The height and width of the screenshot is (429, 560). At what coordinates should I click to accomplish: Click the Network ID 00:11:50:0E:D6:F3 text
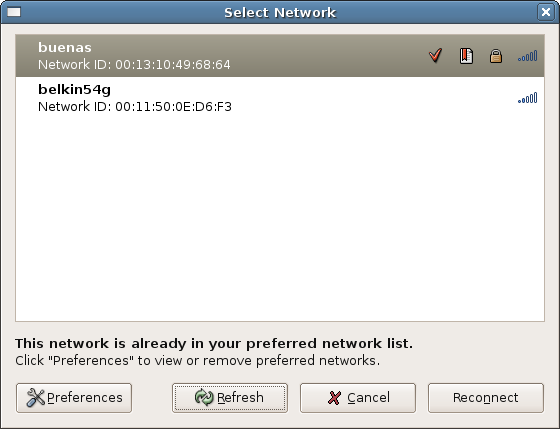(135, 106)
